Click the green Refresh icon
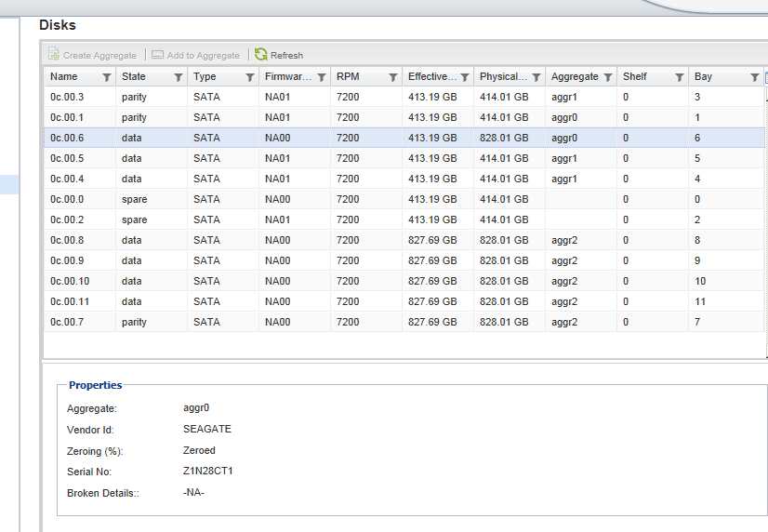768x532 pixels. [x=260, y=54]
